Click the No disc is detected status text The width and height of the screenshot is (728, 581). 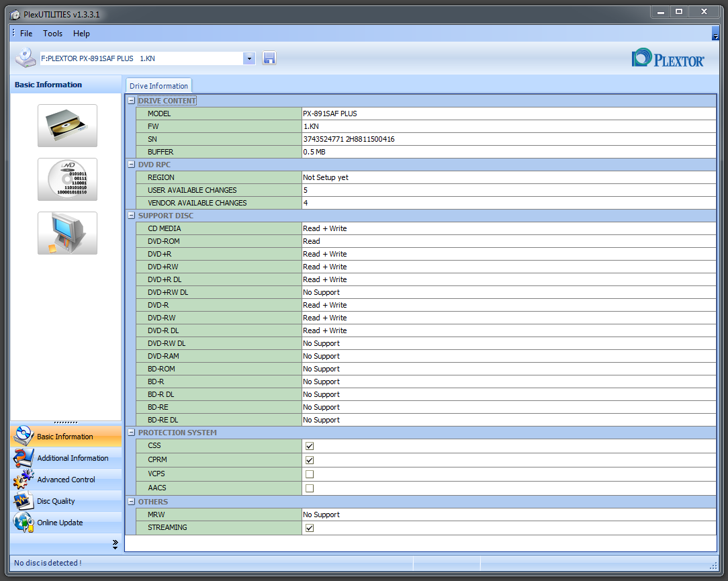pos(48,563)
